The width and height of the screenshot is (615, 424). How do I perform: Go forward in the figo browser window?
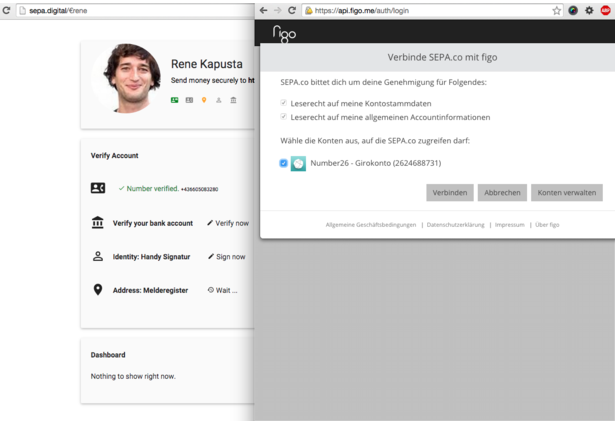278,11
